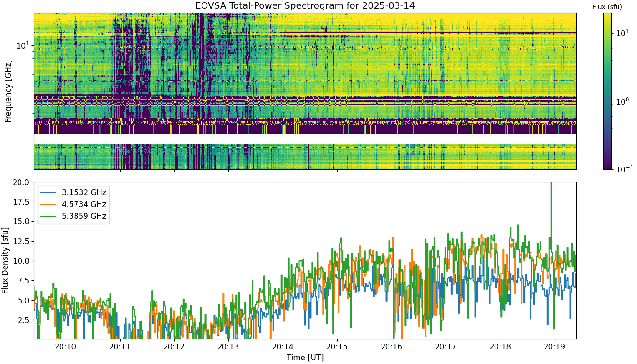Viewport: 637px width, 364px height.
Task: Click the 20:15 time tick label
Action: click(337, 347)
